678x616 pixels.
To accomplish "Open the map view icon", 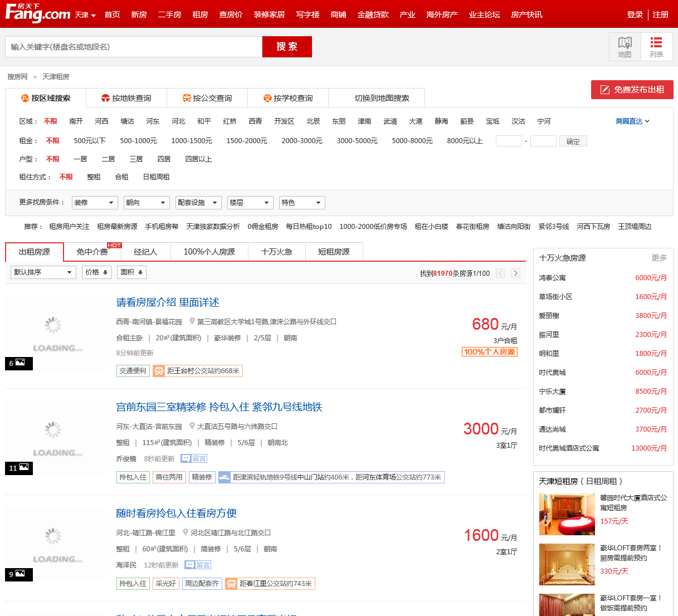I will [625, 47].
